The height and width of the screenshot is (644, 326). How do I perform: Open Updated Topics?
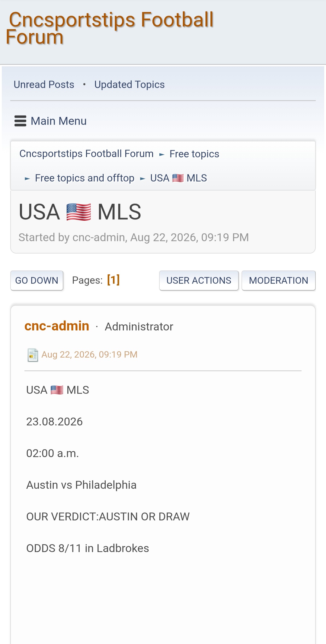(x=129, y=85)
